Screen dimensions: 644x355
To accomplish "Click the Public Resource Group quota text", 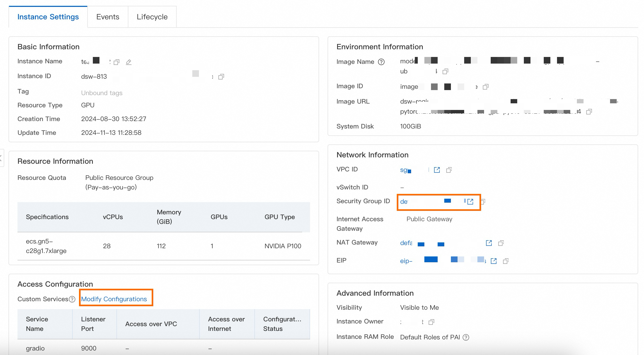I will (119, 183).
